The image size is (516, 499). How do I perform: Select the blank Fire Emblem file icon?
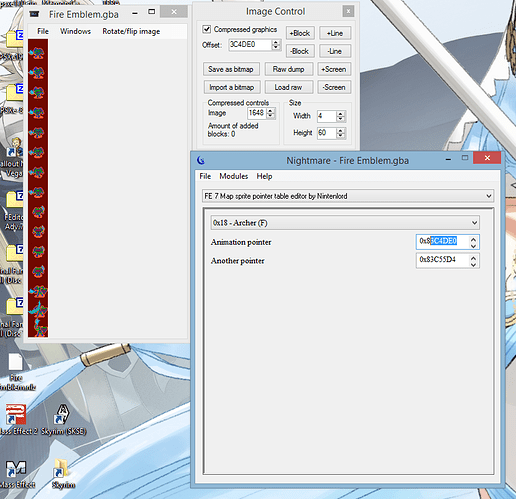click(15, 362)
